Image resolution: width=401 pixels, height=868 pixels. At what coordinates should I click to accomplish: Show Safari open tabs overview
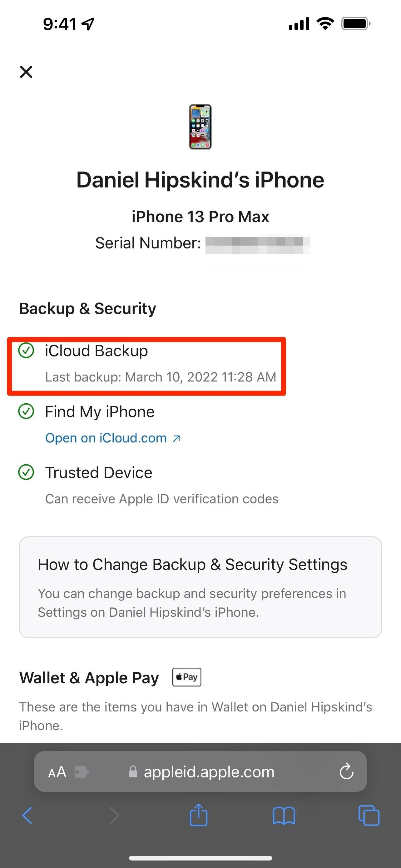pyautogui.click(x=369, y=816)
